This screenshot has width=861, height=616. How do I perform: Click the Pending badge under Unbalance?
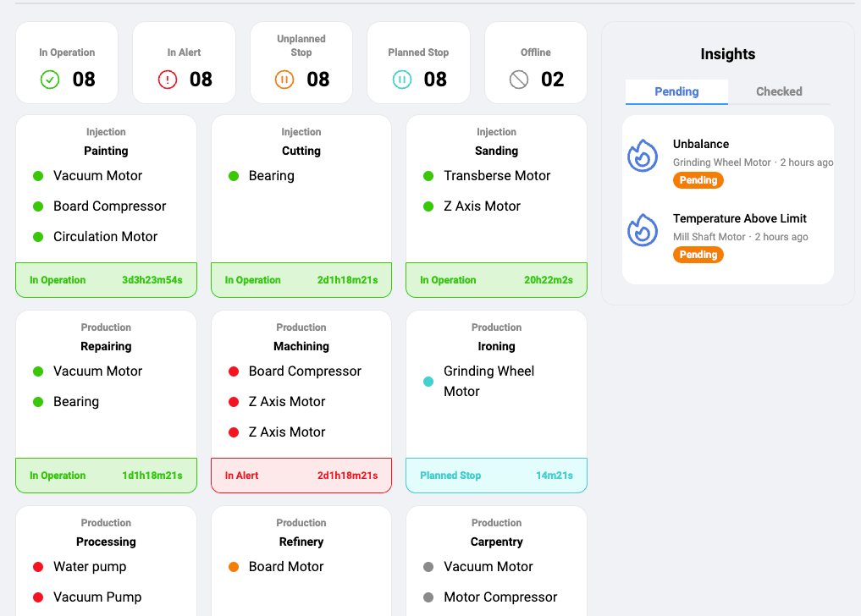tap(698, 180)
